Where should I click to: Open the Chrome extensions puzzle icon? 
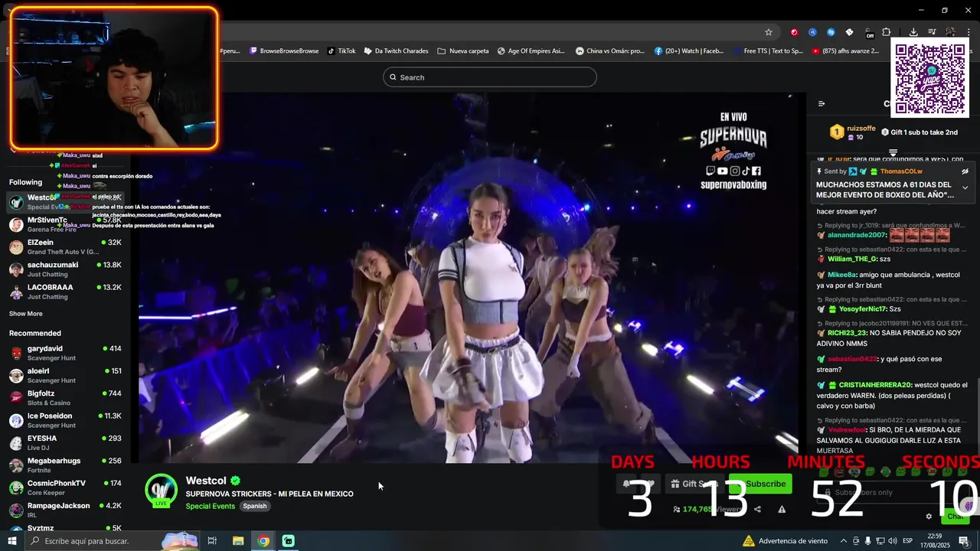point(887,32)
